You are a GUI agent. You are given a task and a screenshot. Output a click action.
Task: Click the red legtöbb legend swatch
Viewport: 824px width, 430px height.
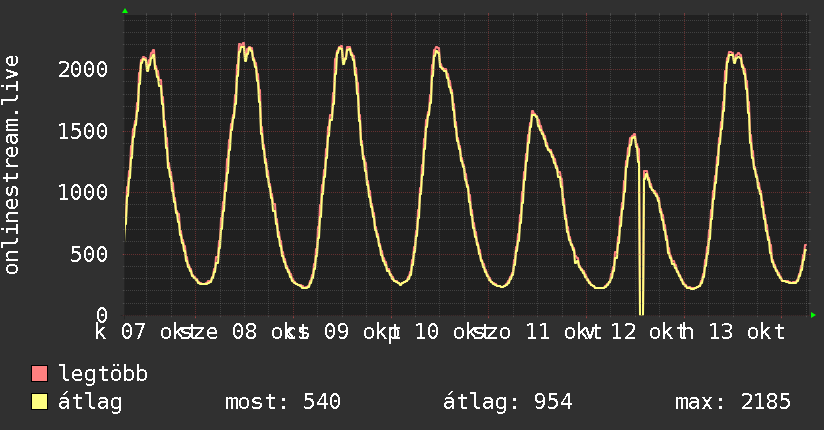pos(40,375)
